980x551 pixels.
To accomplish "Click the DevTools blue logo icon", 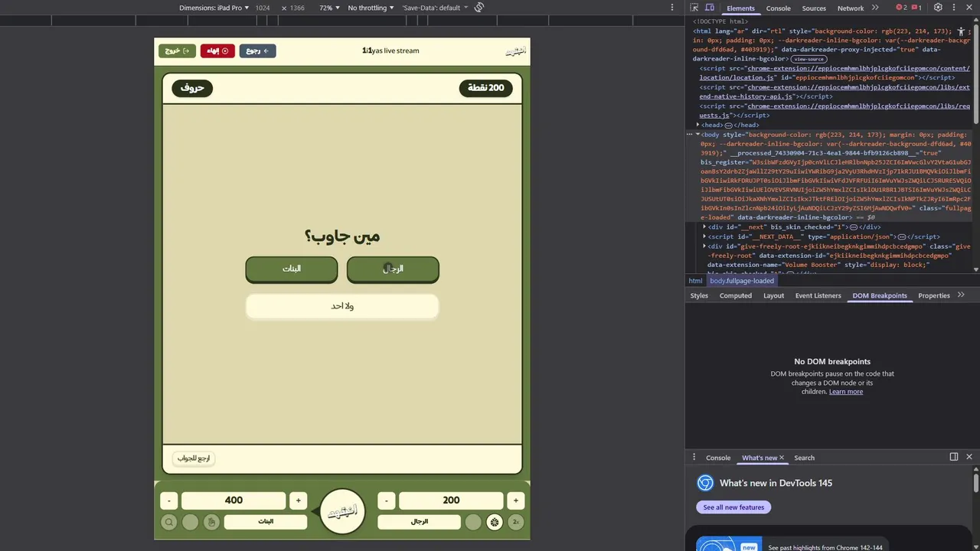I will [x=705, y=483].
